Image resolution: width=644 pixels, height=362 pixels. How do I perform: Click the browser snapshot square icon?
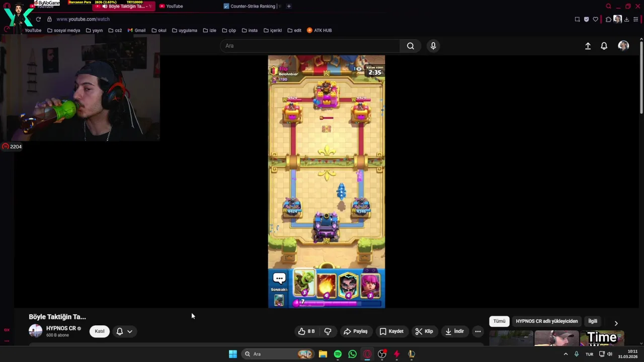577,19
